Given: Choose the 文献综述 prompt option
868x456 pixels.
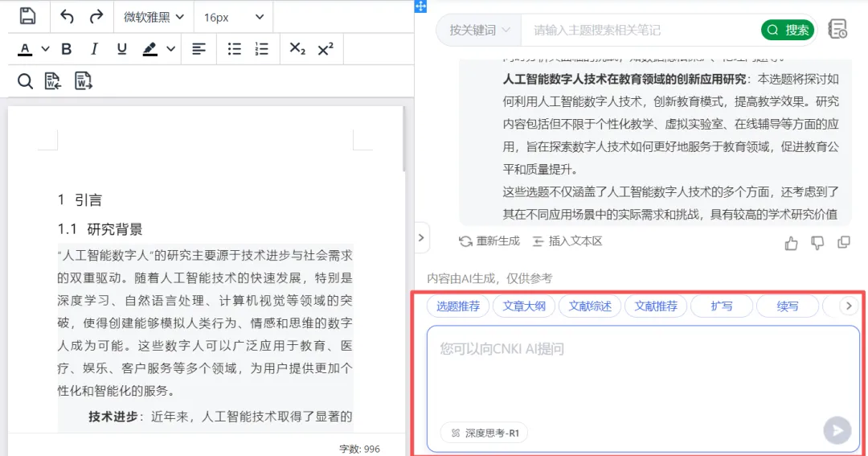Looking at the screenshot, I should coord(590,306).
